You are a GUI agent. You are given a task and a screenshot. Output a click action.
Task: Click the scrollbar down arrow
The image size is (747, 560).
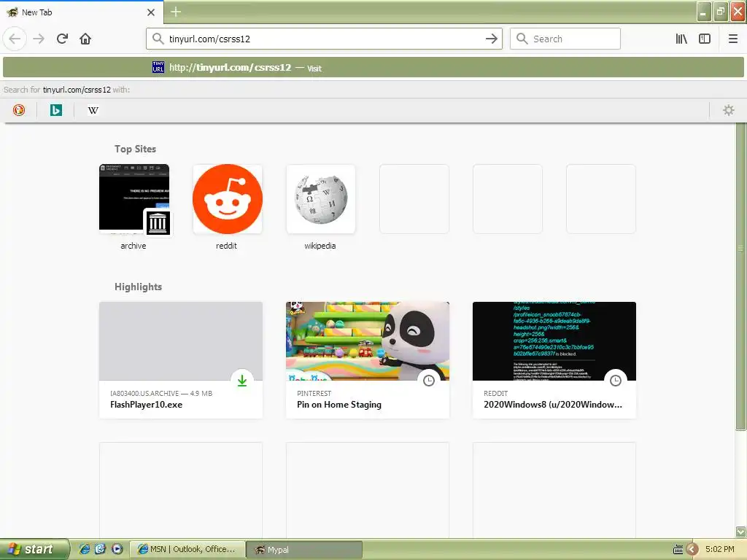point(740,532)
